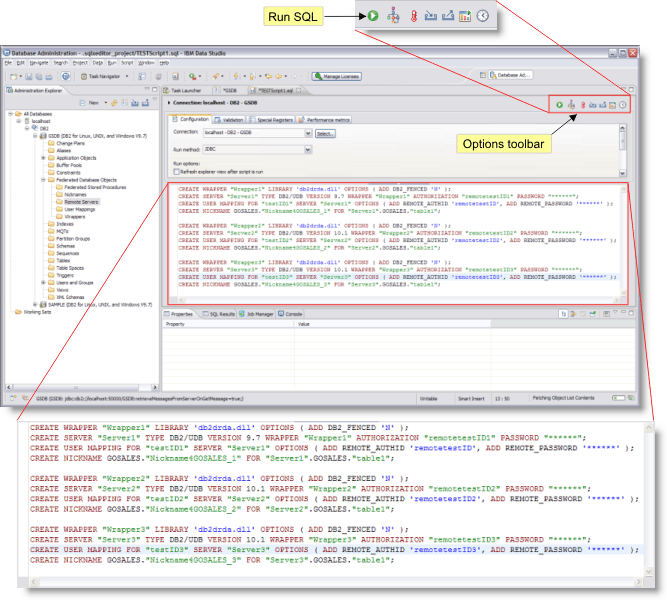The image size is (667, 600).
Task: Open the Task Navigator dropdown arrow
Action: (x=127, y=77)
